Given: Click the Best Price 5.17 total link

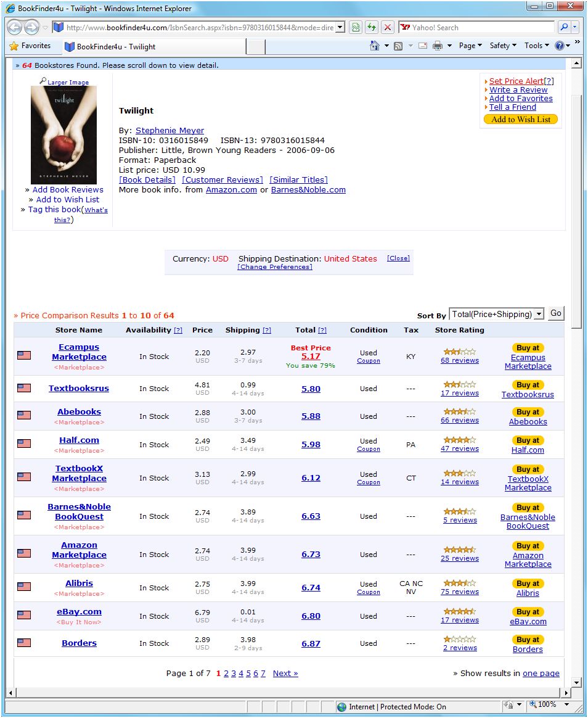Looking at the screenshot, I should pos(311,357).
